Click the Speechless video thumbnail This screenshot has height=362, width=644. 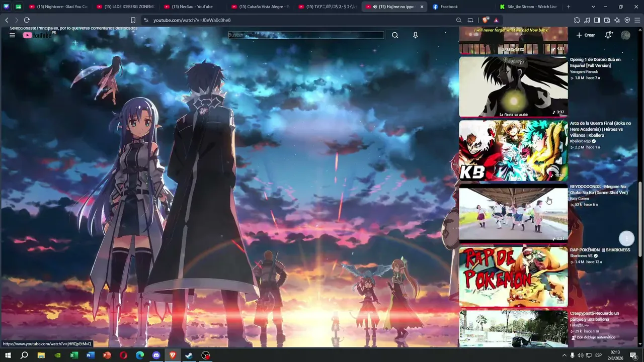tap(513, 40)
